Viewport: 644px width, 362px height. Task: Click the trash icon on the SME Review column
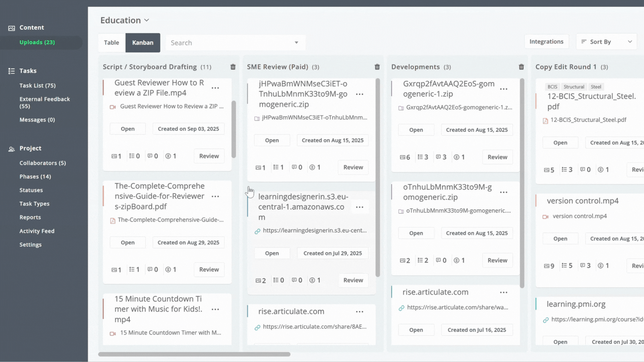tap(377, 67)
